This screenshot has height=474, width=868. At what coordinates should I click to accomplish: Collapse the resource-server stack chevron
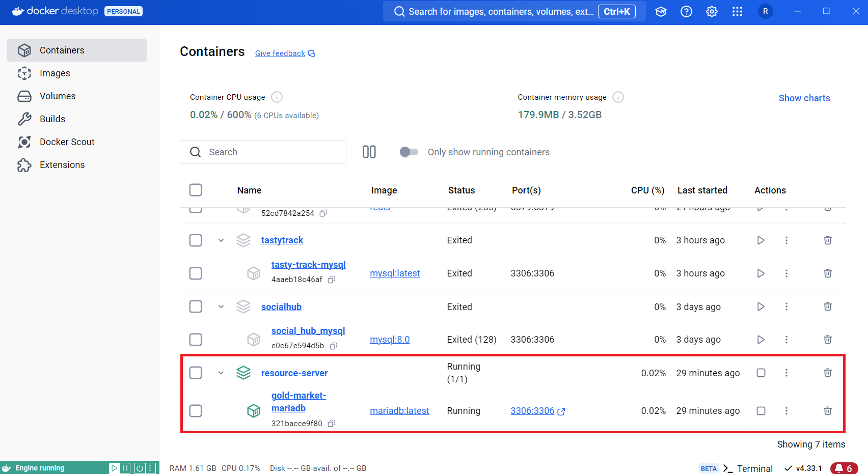pyautogui.click(x=221, y=373)
